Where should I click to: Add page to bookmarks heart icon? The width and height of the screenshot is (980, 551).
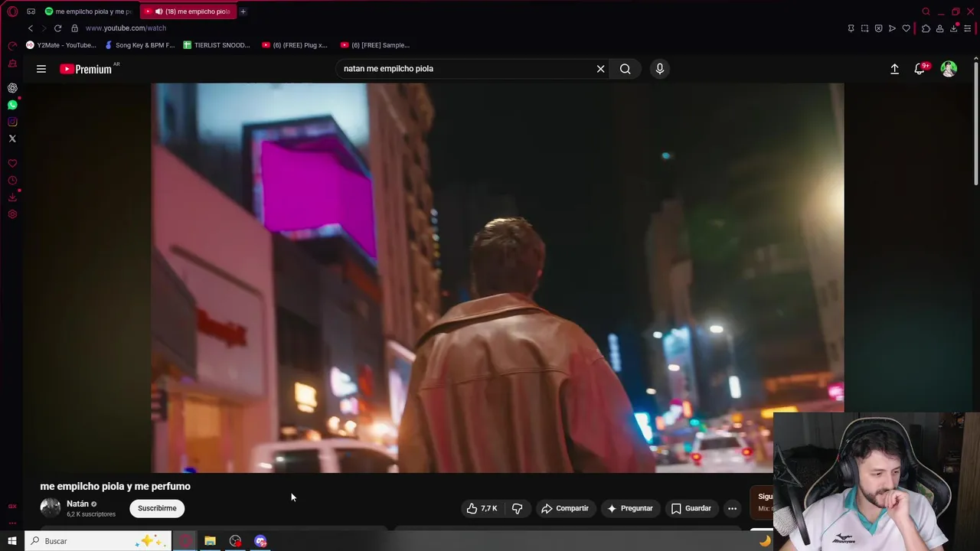point(906,28)
